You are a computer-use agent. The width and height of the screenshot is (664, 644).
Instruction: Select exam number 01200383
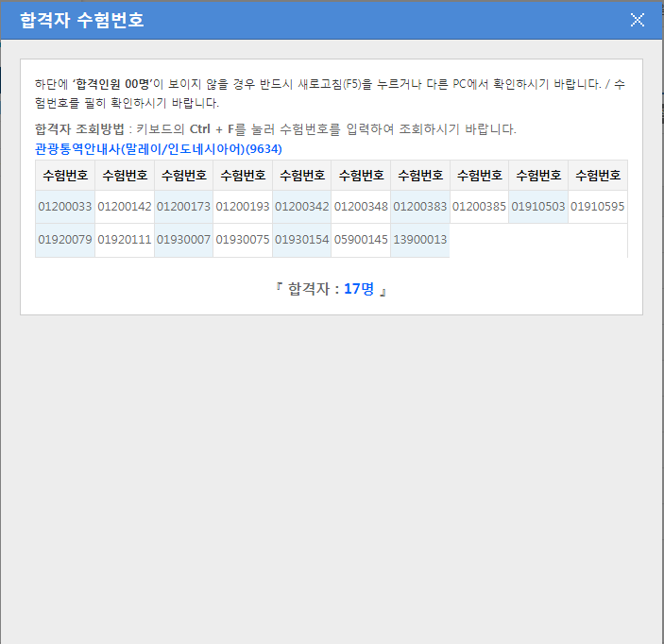[x=420, y=207]
